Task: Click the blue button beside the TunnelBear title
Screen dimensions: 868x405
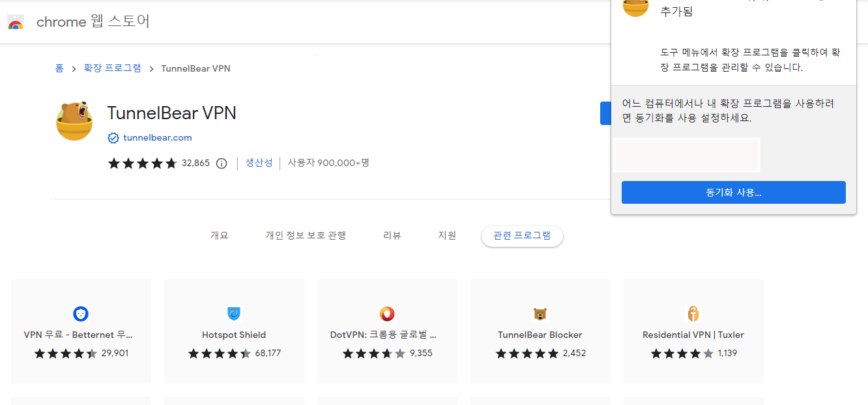Action: click(x=605, y=113)
